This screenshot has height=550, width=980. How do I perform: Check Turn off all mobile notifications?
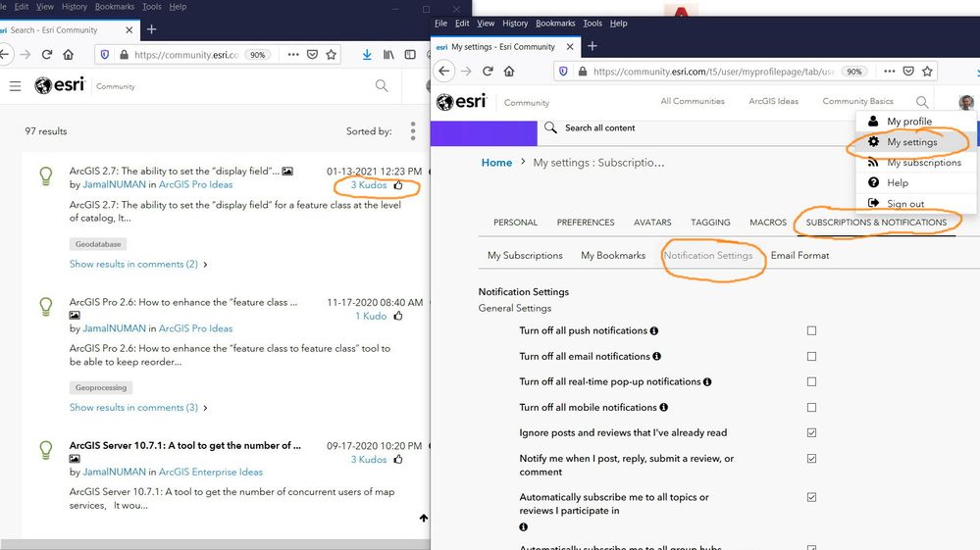click(811, 407)
